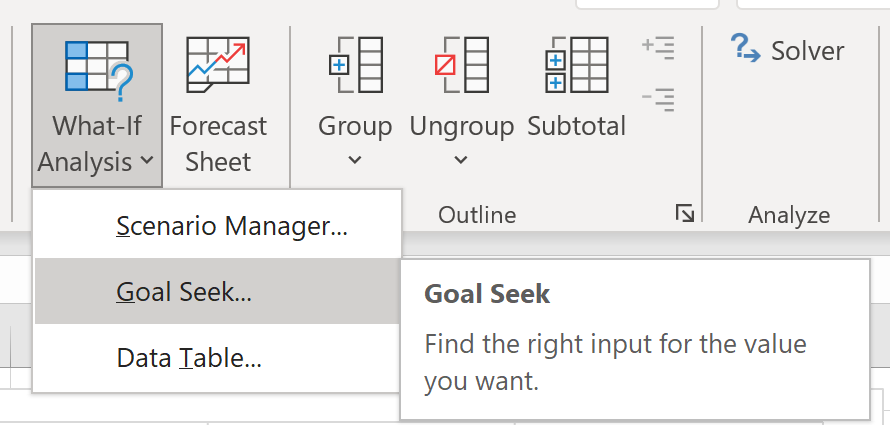Click the Subtotal icon

pyautogui.click(x=576, y=65)
